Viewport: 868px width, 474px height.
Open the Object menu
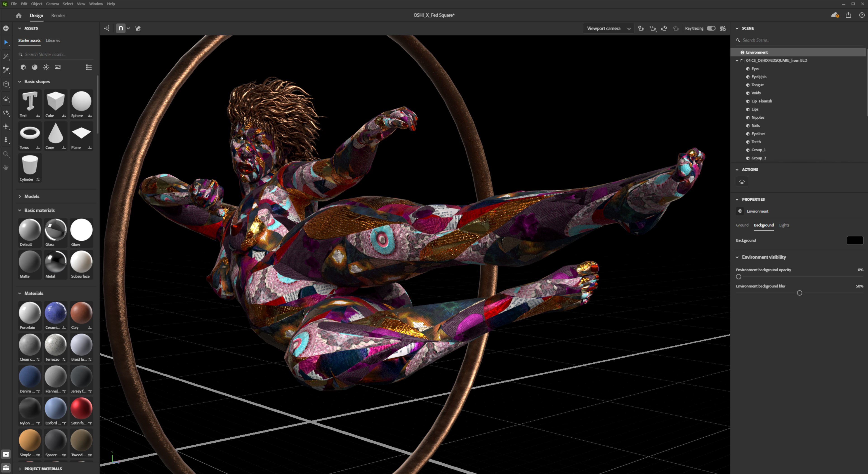click(x=37, y=4)
